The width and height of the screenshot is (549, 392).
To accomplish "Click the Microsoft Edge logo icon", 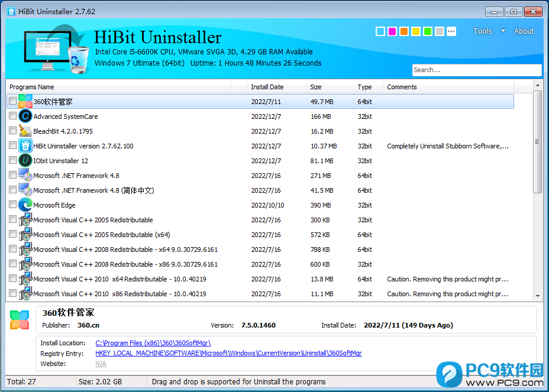I will (25, 205).
